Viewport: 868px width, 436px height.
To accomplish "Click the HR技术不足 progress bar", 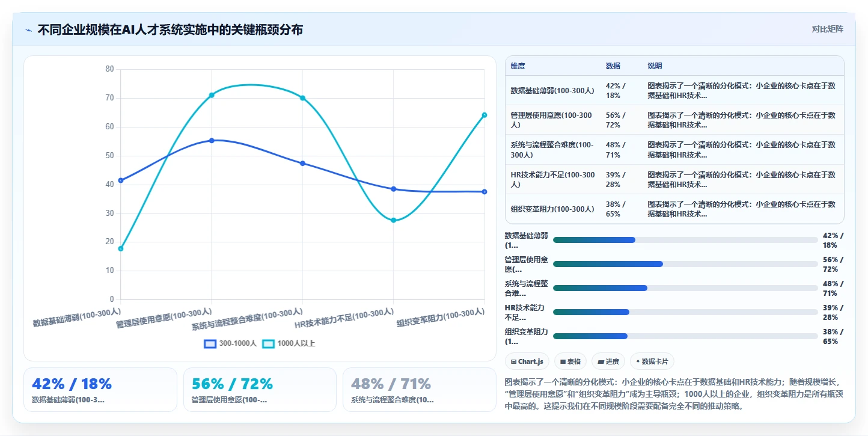I will 685,312.
